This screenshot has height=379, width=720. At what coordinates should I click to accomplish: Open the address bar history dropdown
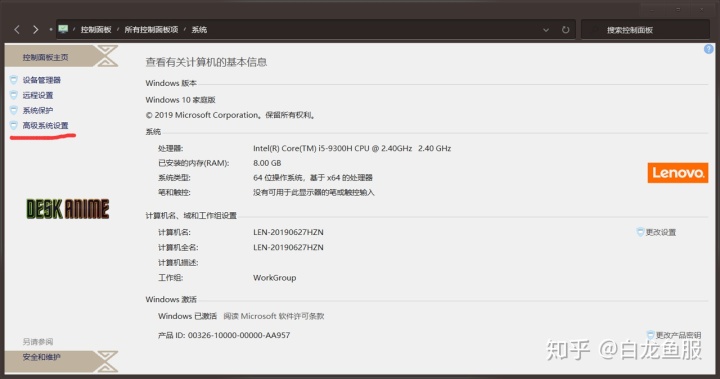[546, 30]
